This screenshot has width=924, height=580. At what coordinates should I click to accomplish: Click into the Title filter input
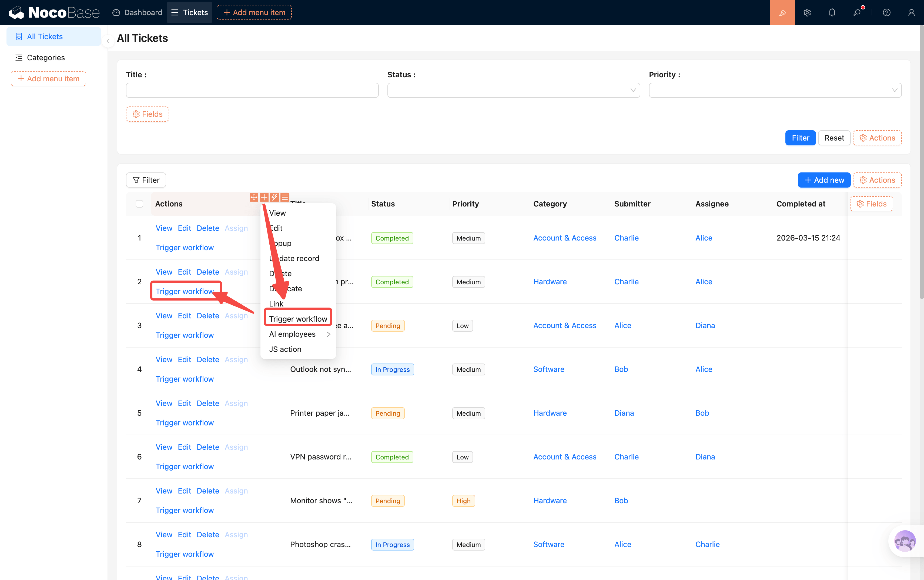pyautogui.click(x=252, y=91)
